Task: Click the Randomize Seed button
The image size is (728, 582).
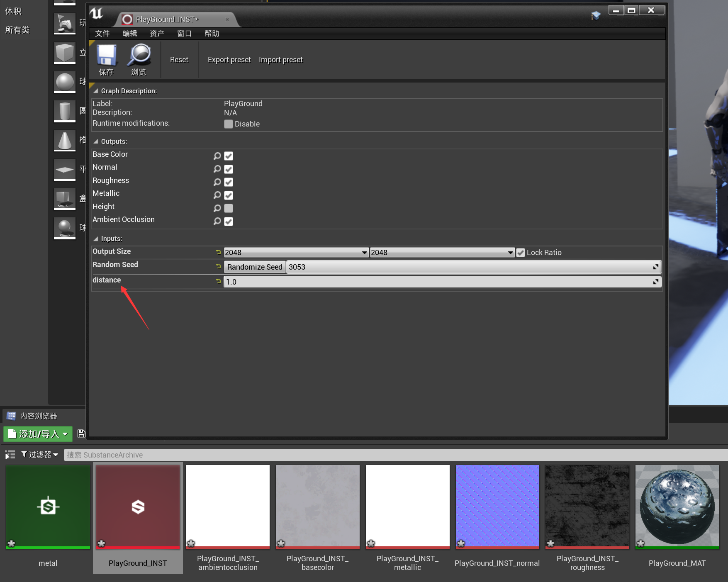Action: pos(255,267)
